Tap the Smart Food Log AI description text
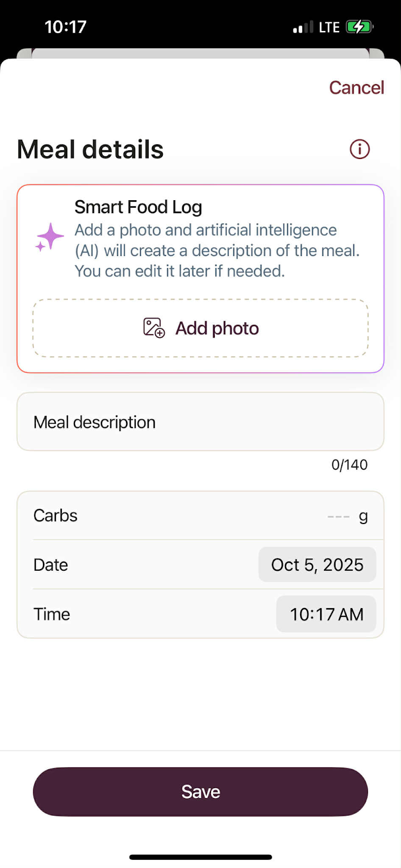The image size is (401, 868). click(217, 251)
